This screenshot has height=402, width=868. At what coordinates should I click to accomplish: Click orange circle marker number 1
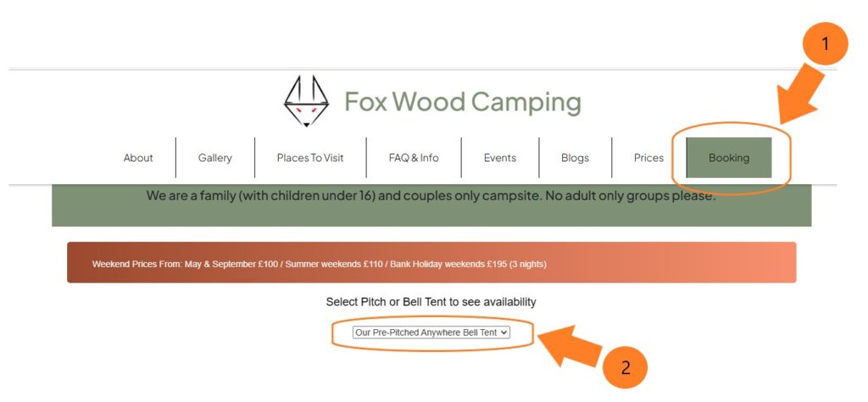(825, 44)
